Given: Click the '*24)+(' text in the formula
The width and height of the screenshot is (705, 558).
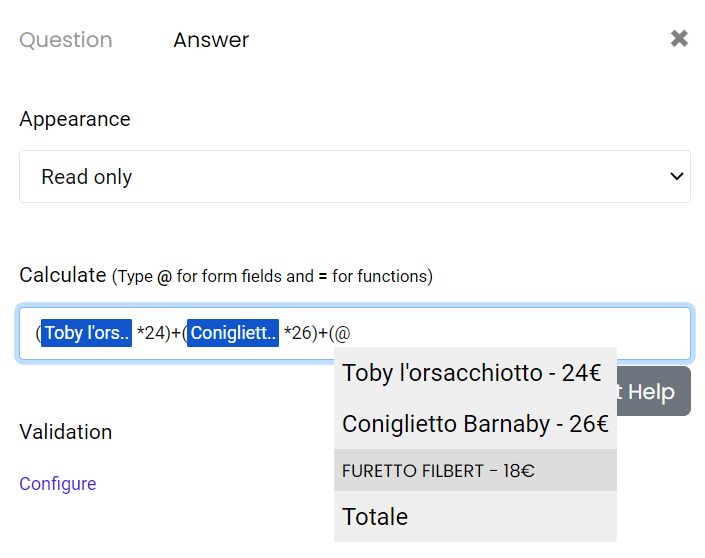Looking at the screenshot, I should (159, 334).
